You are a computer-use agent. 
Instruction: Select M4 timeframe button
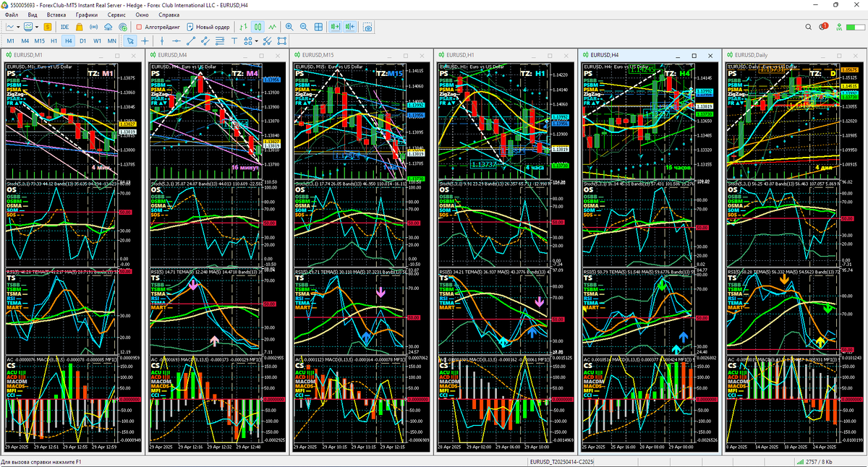pyautogui.click(x=25, y=41)
